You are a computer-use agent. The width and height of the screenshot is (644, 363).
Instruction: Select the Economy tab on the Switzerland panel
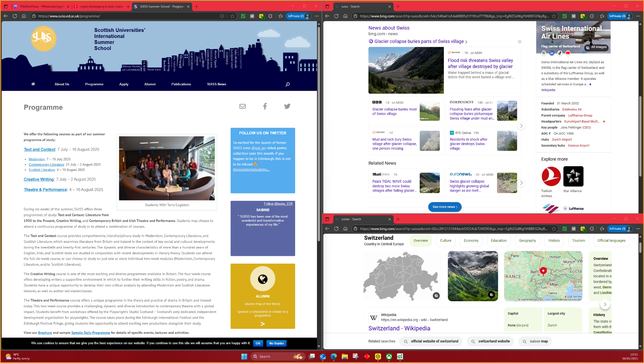(x=471, y=240)
